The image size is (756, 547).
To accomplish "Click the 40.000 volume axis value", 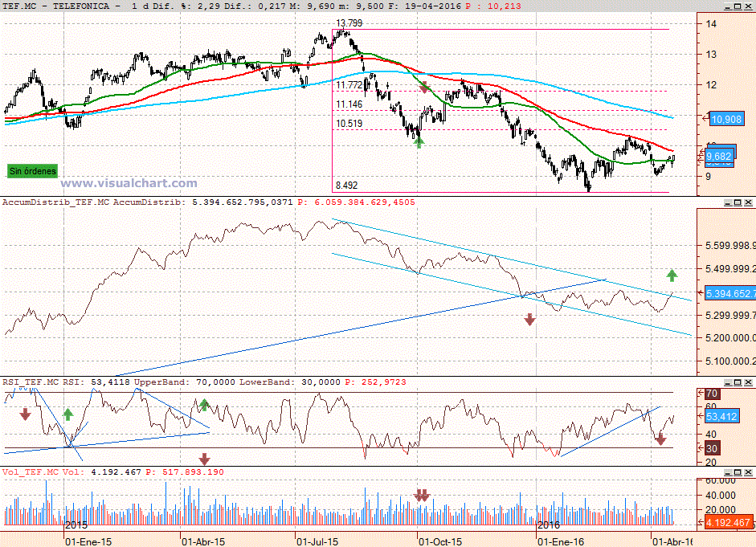I will 721,496.
